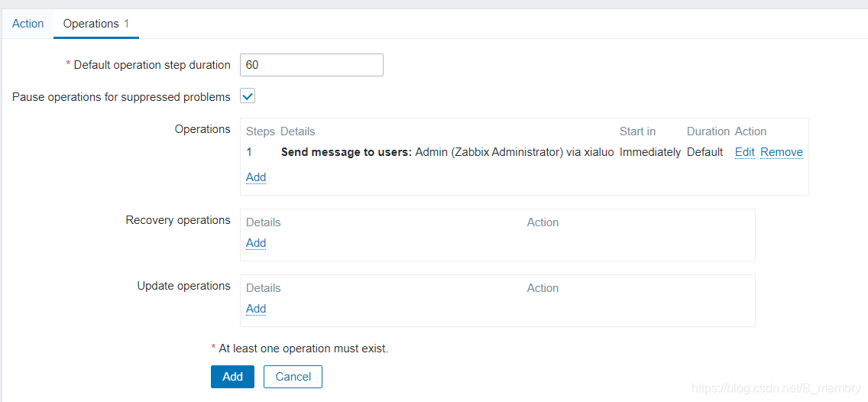Click the At least one operation notice
This screenshot has height=402, width=868.
(x=303, y=349)
